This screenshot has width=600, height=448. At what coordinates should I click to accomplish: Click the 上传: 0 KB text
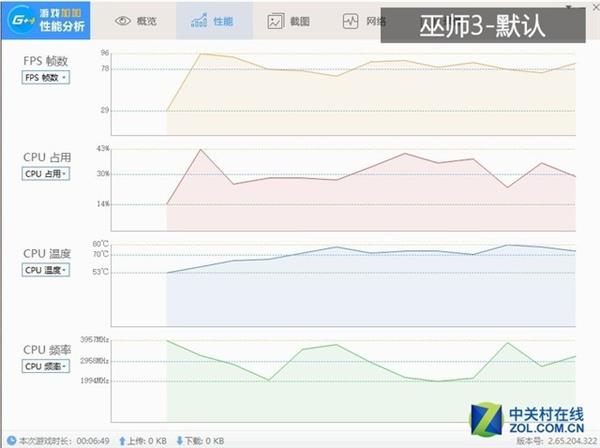(147, 441)
